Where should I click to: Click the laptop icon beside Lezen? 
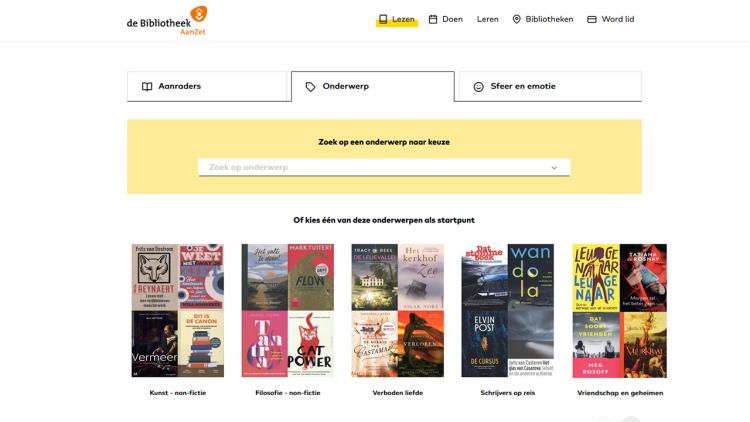click(x=383, y=19)
